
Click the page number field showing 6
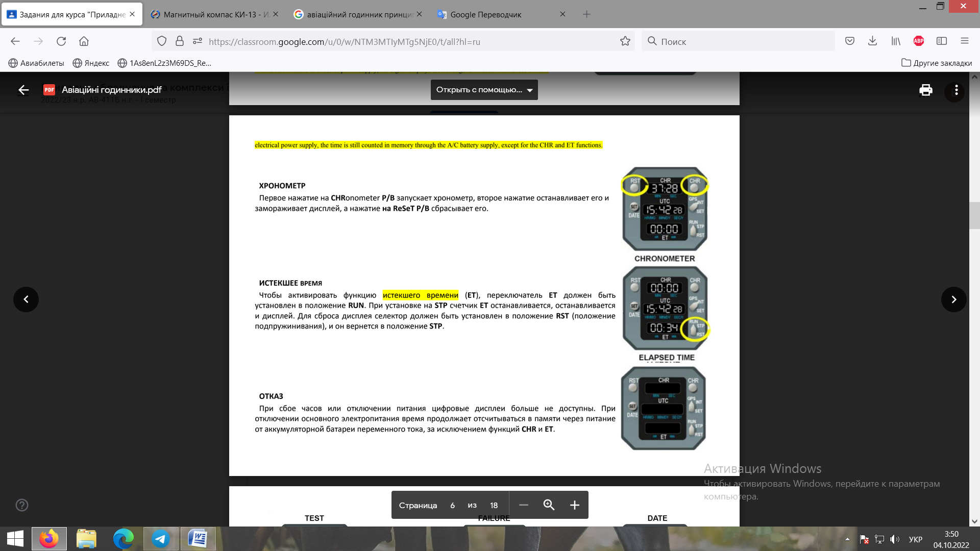[452, 505]
